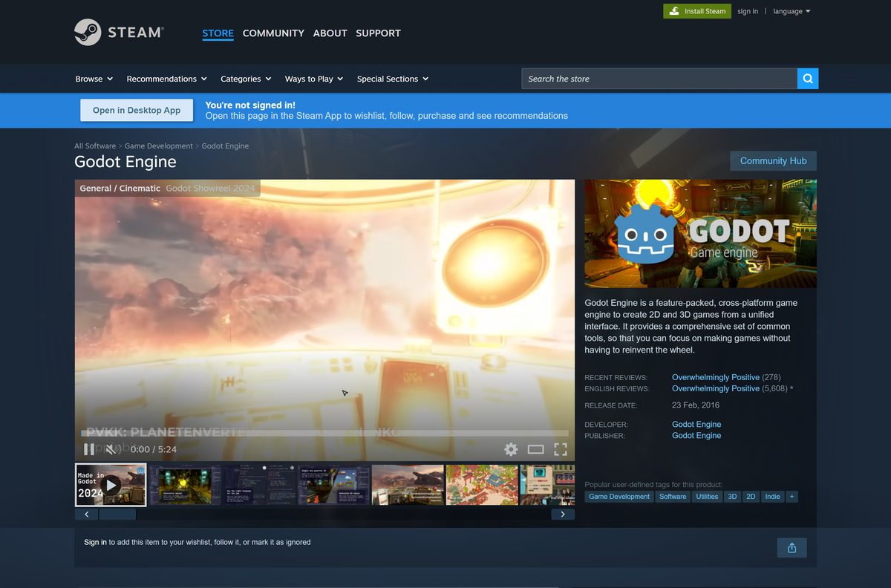Click the release date 23 Feb, 2016

tap(696, 405)
